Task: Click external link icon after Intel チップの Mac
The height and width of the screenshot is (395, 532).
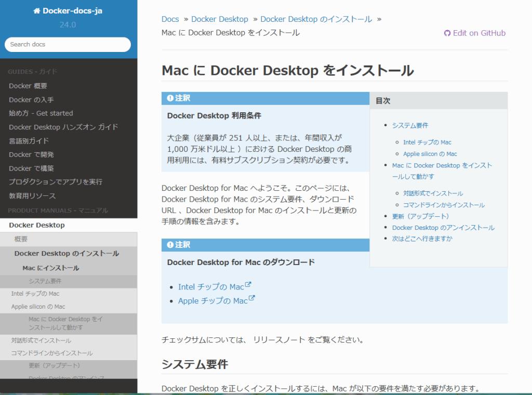Action: (248, 285)
